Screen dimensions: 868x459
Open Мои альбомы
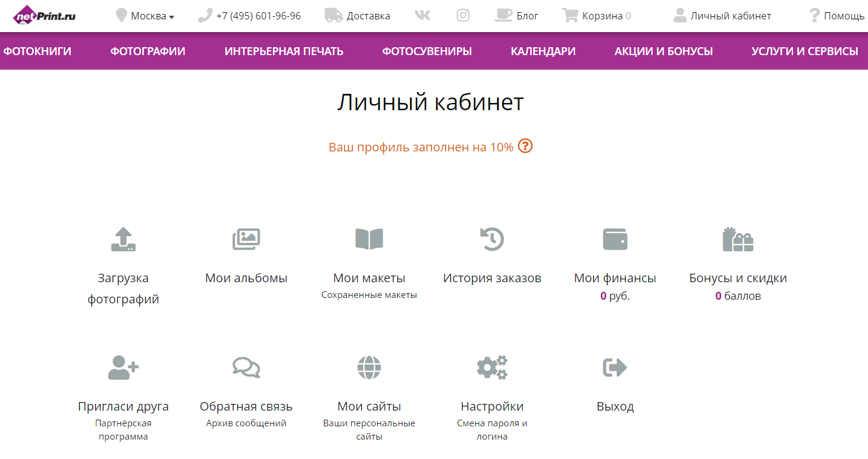pos(246,278)
